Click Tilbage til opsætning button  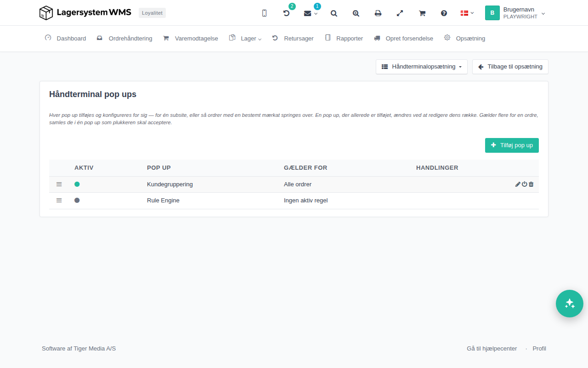coord(510,67)
